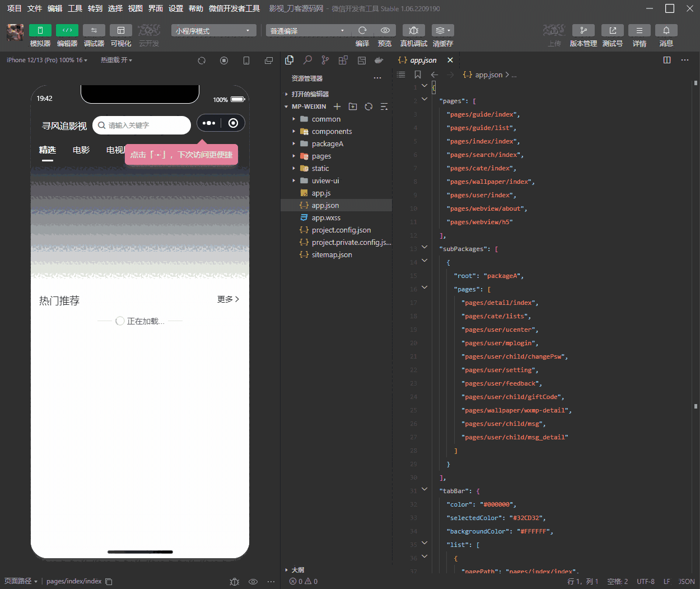The height and width of the screenshot is (589, 700).
Task: Open the search icon in the editor sidebar
Action: (x=307, y=60)
